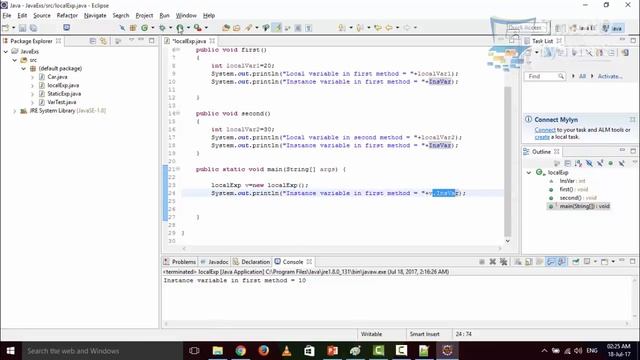The height and width of the screenshot is (360, 640).
Task: Toggle Hide Fields in Outline
Action: (x=589, y=163)
